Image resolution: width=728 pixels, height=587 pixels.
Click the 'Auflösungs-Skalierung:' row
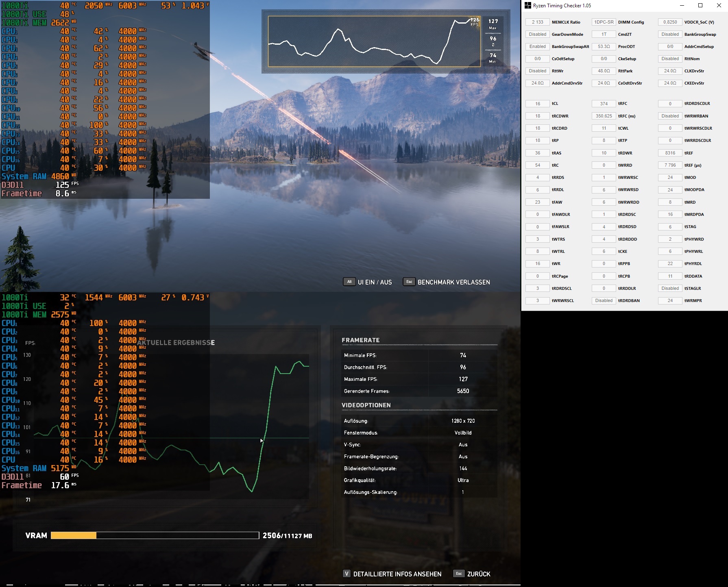[x=419, y=492]
